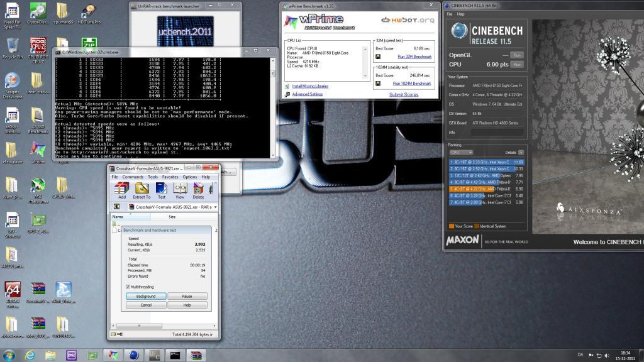Open the AIDA64 desktop icon

click(x=13, y=295)
